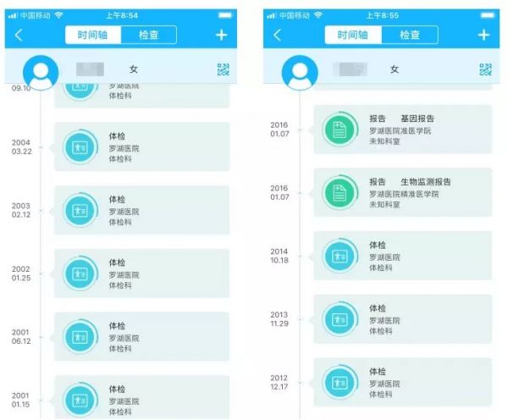
Task: Select the 2013 11.29 timeline date marker
Action: pos(279,319)
